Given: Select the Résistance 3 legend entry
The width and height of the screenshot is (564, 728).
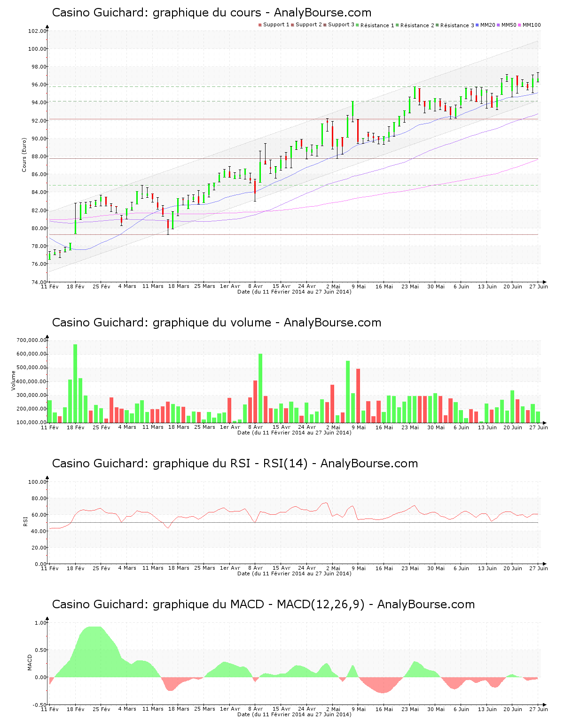Looking at the screenshot, I should [455, 25].
